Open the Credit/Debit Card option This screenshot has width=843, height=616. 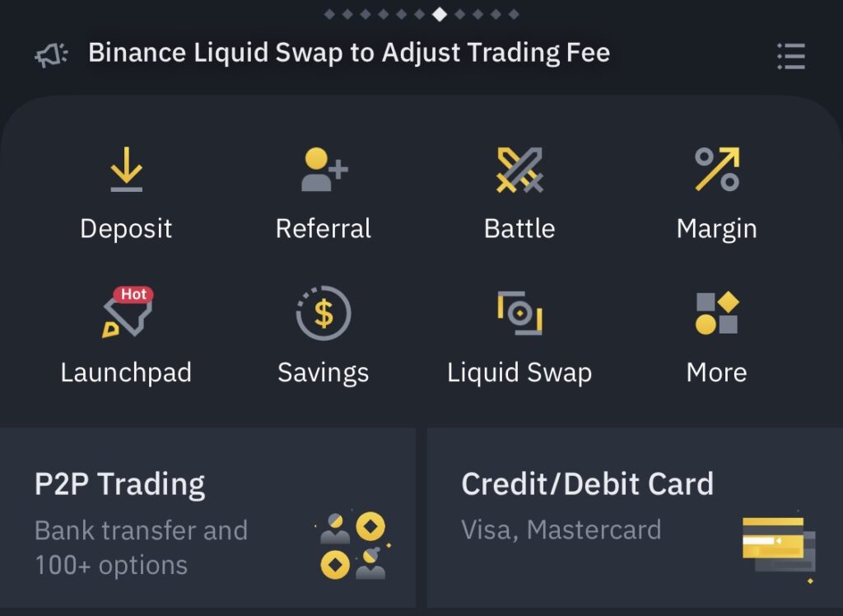click(635, 517)
